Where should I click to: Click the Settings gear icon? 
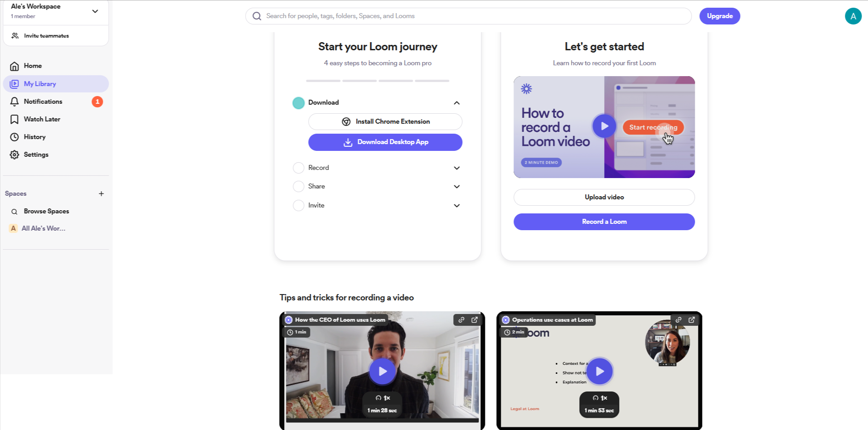tap(15, 155)
